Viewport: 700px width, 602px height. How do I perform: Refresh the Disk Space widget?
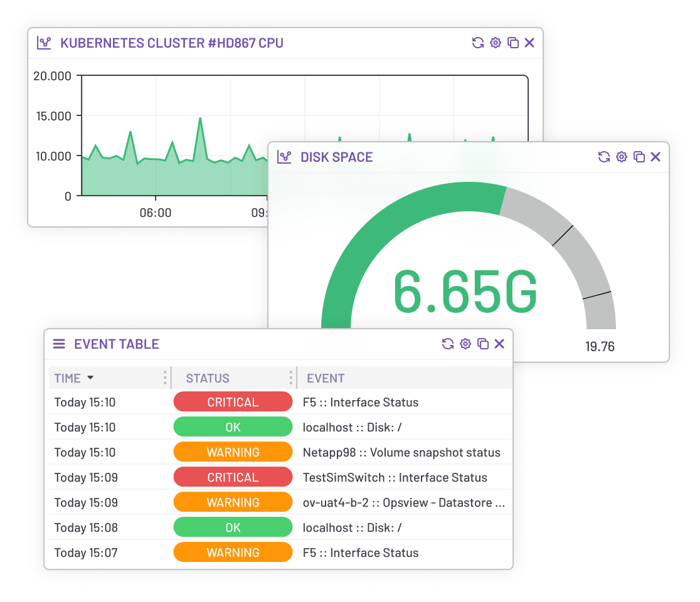pos(604,157)
